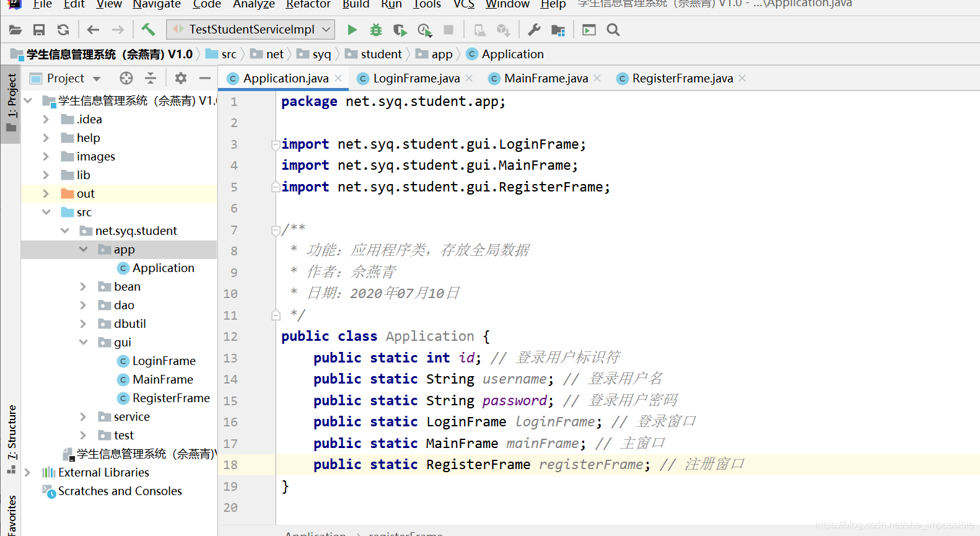Select Application class in project tree
980x536 pixels.
click(x=156, y=268)
